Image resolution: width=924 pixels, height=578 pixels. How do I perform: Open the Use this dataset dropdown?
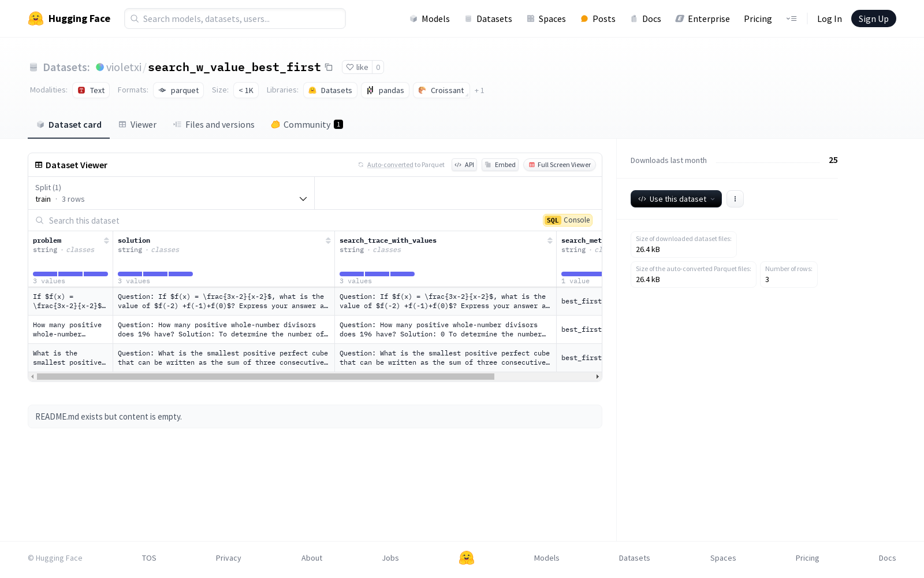(676, 199)
